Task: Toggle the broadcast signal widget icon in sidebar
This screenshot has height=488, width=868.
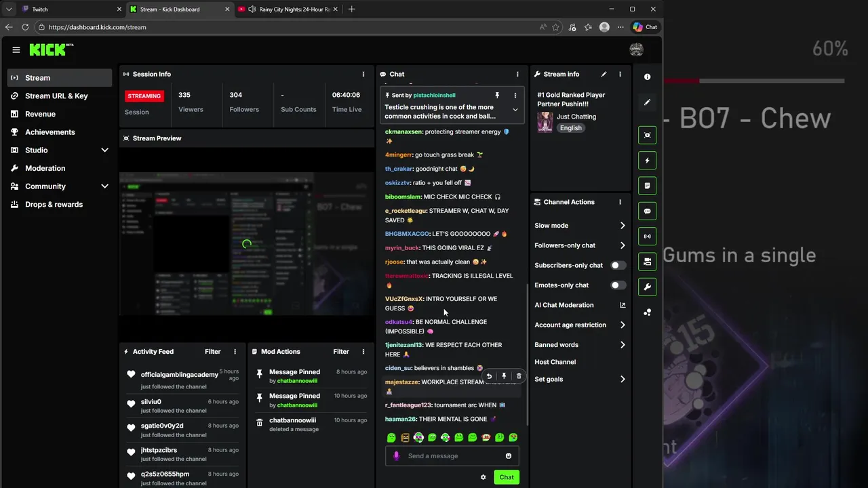Action: tap(647, 237)
